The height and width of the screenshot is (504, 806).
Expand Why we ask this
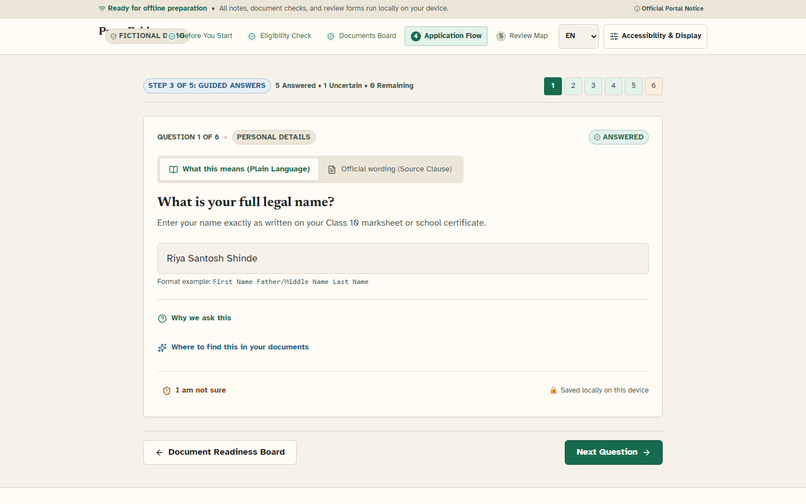click(x=195, y=318)
